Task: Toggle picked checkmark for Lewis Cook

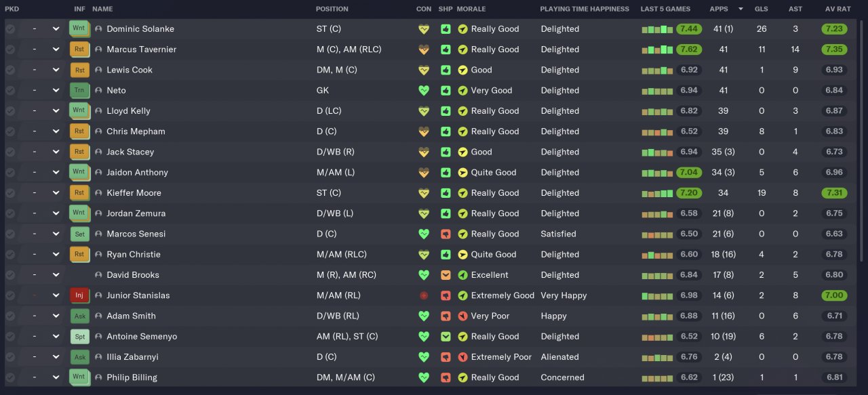Action: click(10, 70)
